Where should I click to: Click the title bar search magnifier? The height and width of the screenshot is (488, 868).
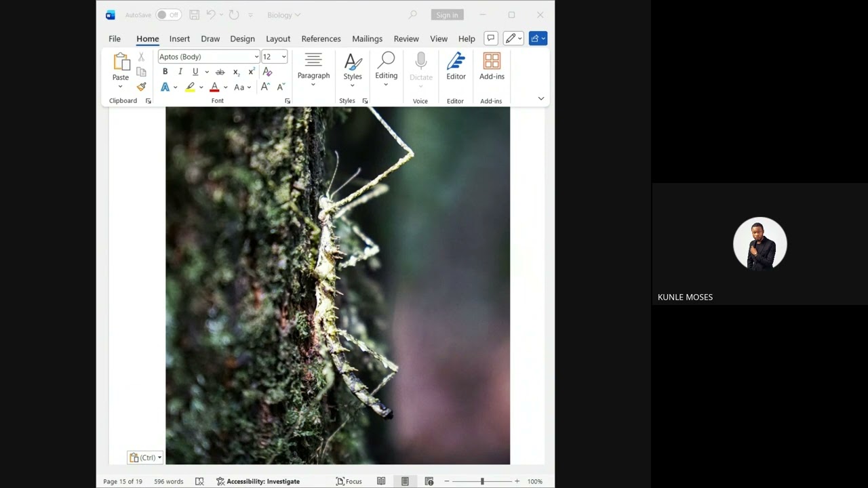pyautogui.click(x=412, y=15)
